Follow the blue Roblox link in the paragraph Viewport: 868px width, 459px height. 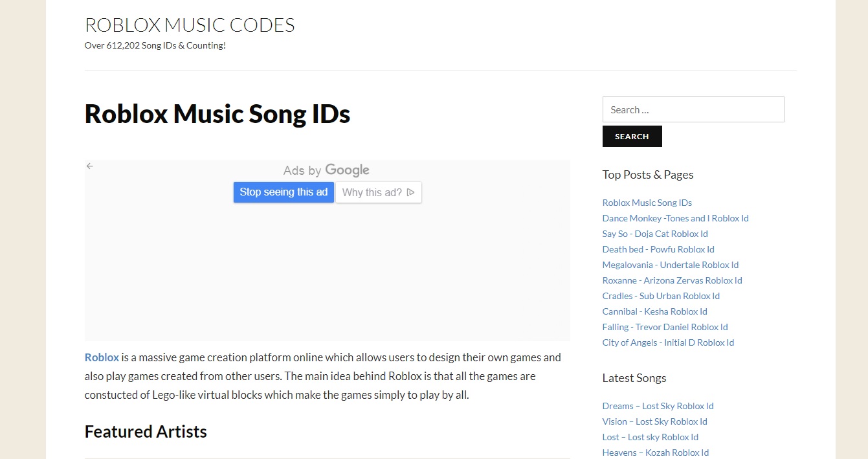(102, 357)
